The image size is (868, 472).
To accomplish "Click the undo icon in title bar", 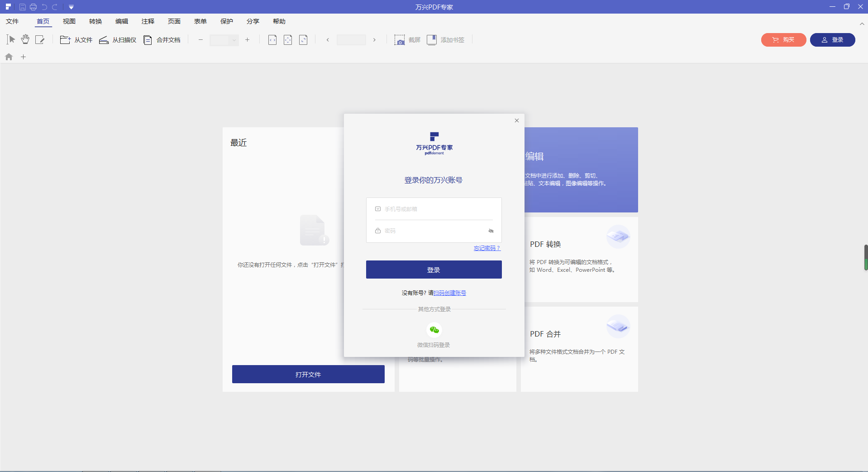I will point(44,7).
